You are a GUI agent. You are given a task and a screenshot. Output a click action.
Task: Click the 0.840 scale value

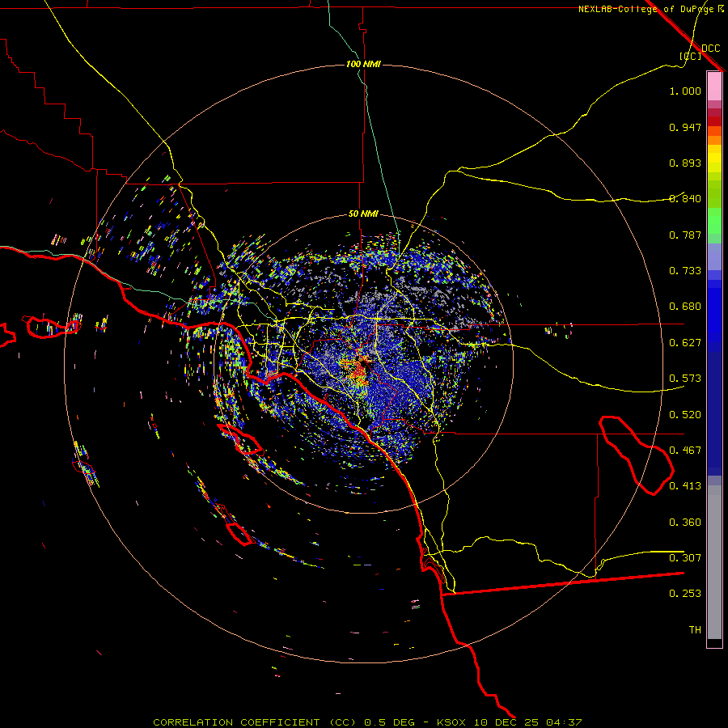coord(685,199)
